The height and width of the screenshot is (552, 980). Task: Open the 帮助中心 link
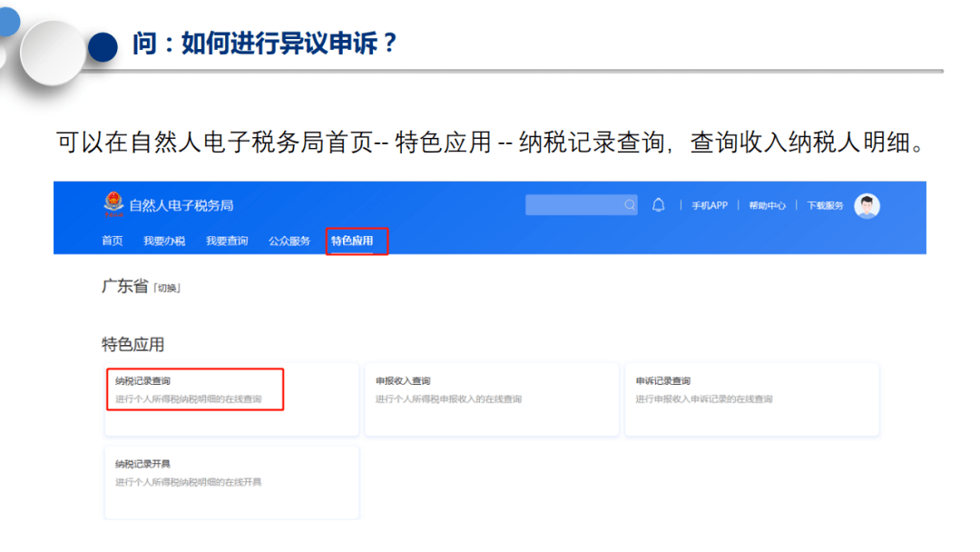point(767,205)
